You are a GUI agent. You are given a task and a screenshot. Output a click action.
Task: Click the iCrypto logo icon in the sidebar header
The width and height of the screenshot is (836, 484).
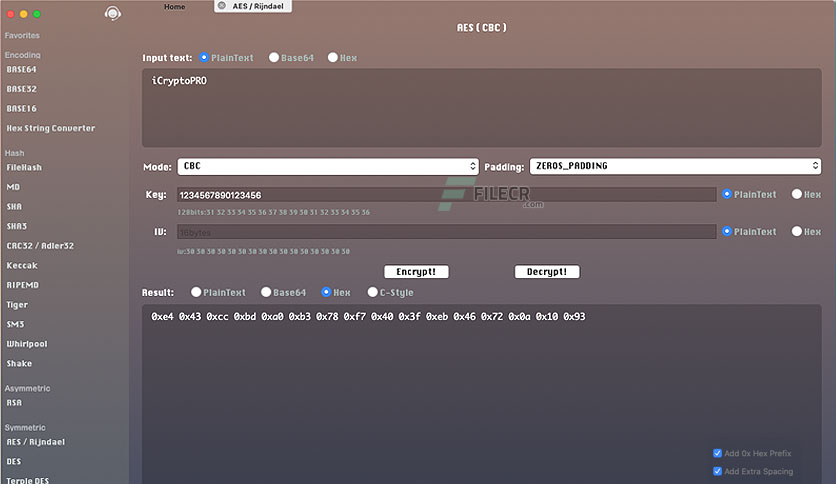(x=112, y=13)
